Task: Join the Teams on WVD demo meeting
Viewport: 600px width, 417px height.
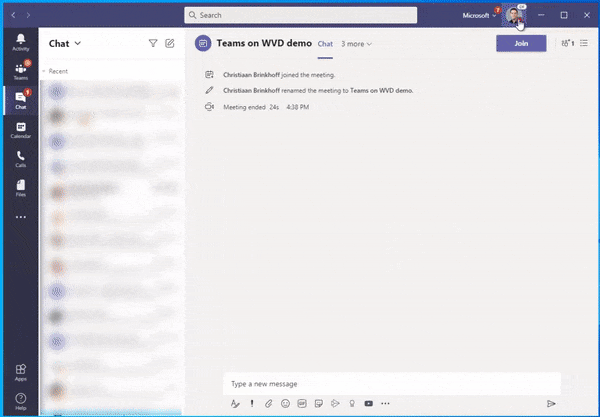Action: 521,43
